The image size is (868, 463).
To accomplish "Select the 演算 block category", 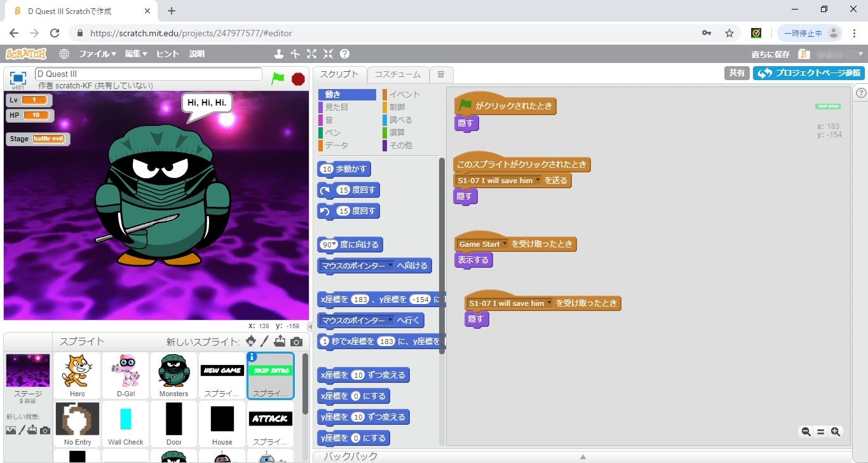I will 397,133.
